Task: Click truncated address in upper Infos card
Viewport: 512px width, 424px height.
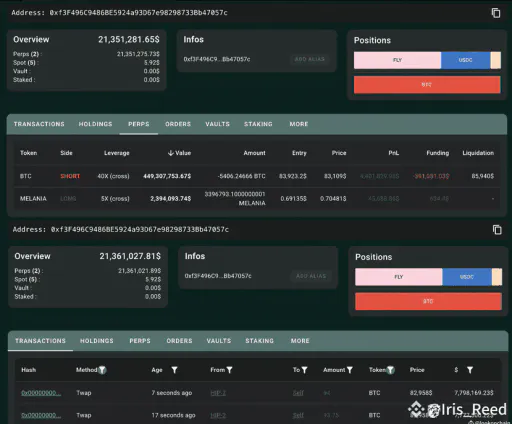Action: [x=217, y=59]
